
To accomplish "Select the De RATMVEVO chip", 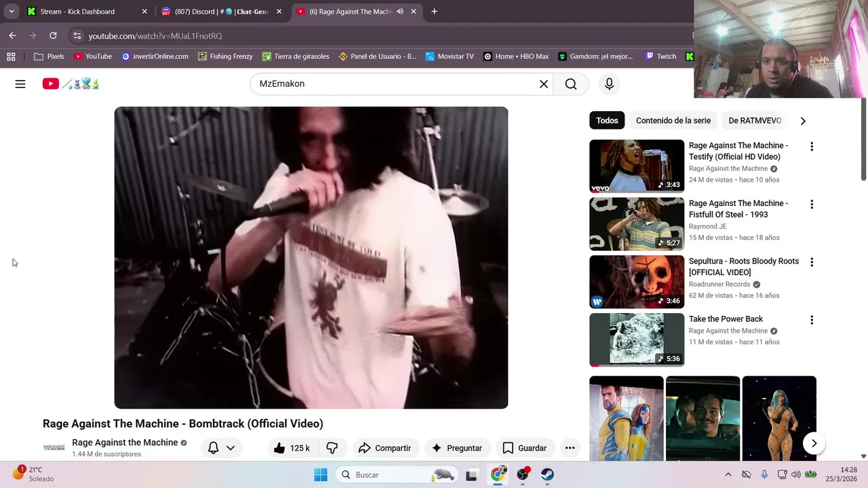I will [755, 121].
